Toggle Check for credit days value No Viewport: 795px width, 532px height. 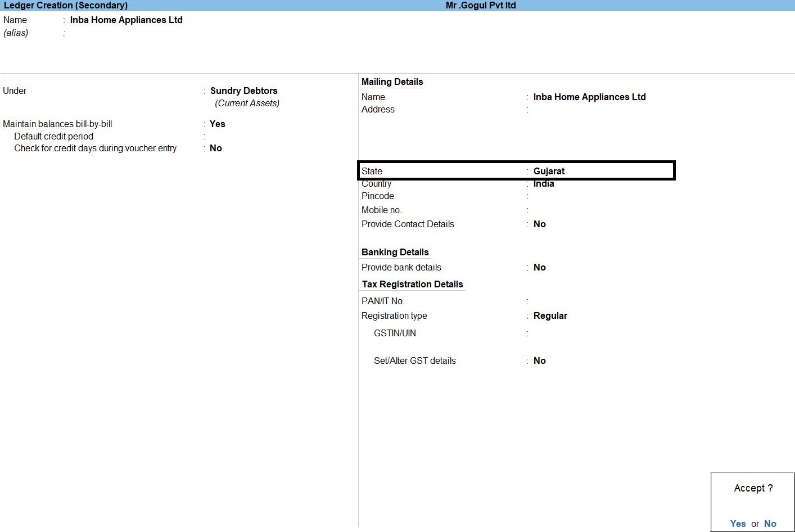click(x=215, y=148)
